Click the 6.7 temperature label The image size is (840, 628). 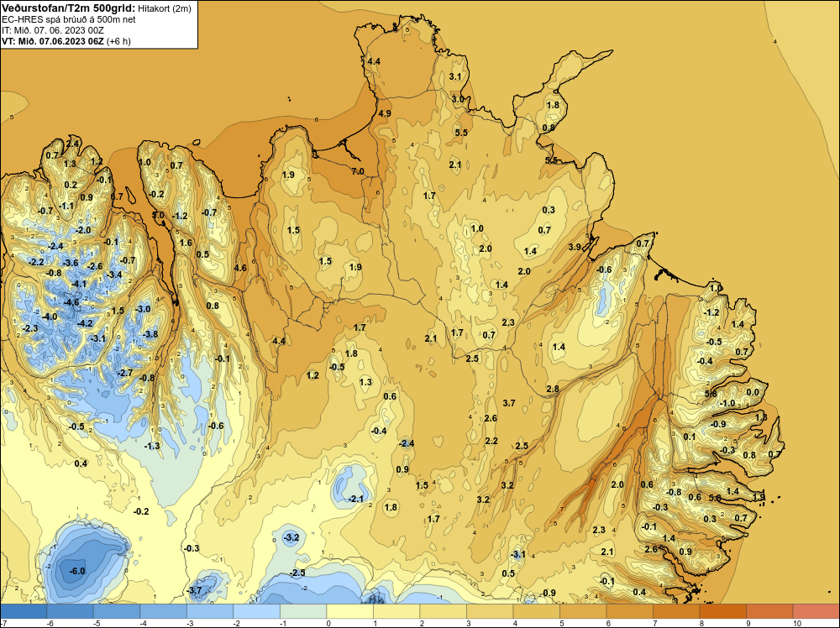point(117,196)
